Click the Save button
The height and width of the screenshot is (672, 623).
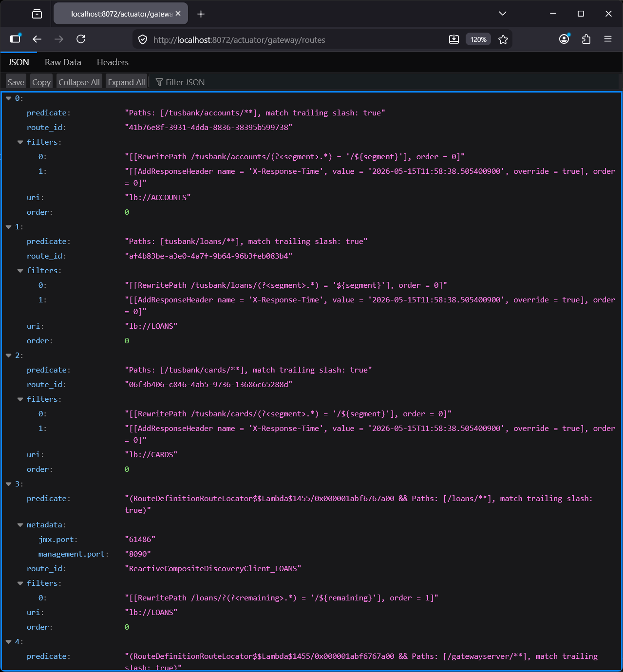tap(16, 82)
